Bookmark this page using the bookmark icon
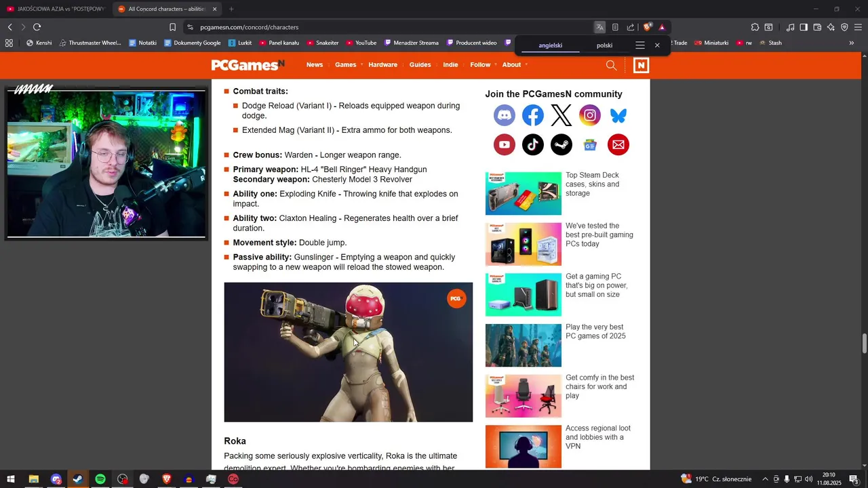Screen dimensions: 868x488 click(172, 27)
